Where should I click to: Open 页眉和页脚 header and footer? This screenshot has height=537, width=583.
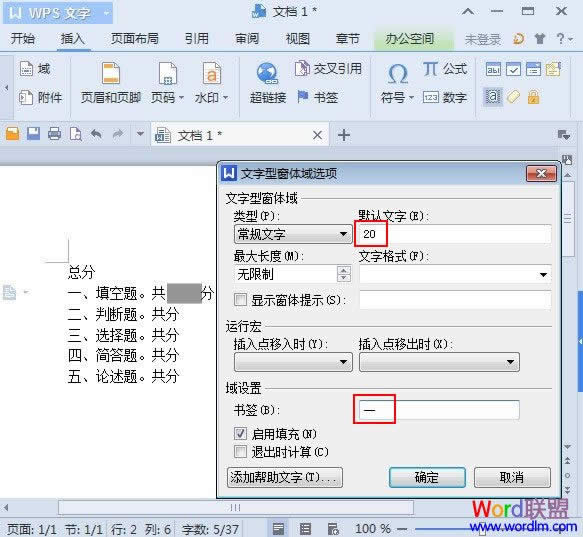[x=111, y=83]
